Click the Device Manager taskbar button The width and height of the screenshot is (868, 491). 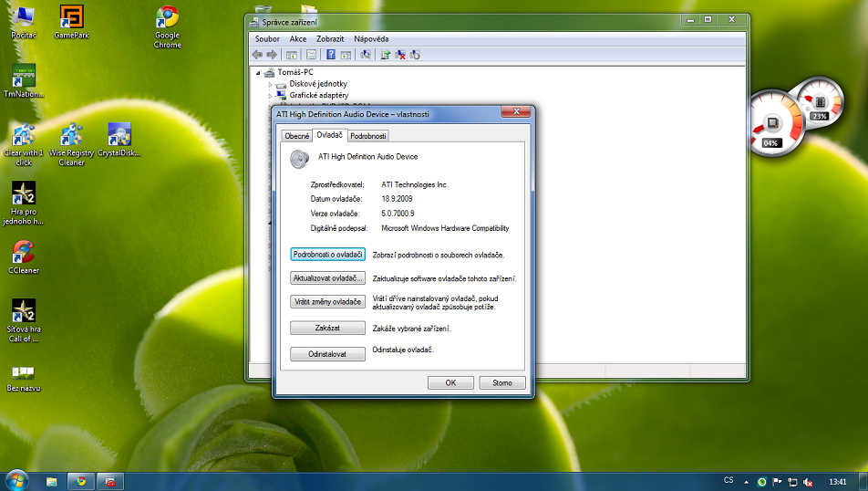coord(110,482)
